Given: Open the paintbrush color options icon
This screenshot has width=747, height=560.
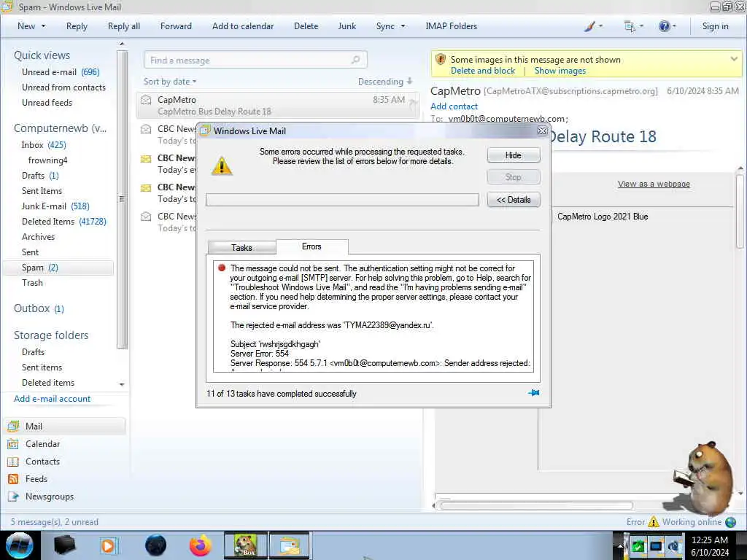Looking at the screenshot, I should click(589, 26).
